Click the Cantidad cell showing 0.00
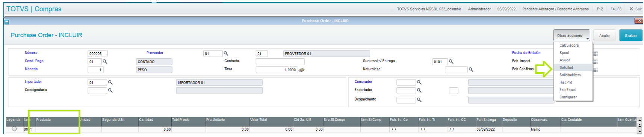Screen dimensions: 644x137 [154, 129]
